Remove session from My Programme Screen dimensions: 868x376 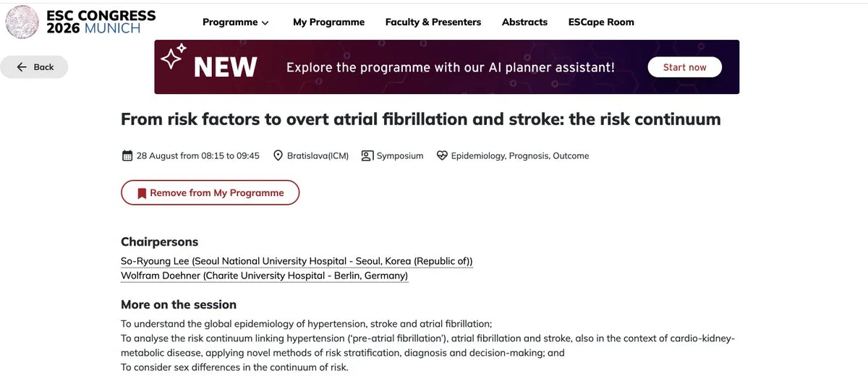[210, 193]
